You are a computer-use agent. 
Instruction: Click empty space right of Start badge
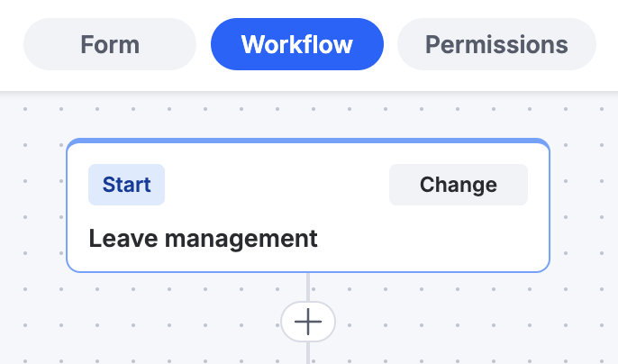point(276,185)
